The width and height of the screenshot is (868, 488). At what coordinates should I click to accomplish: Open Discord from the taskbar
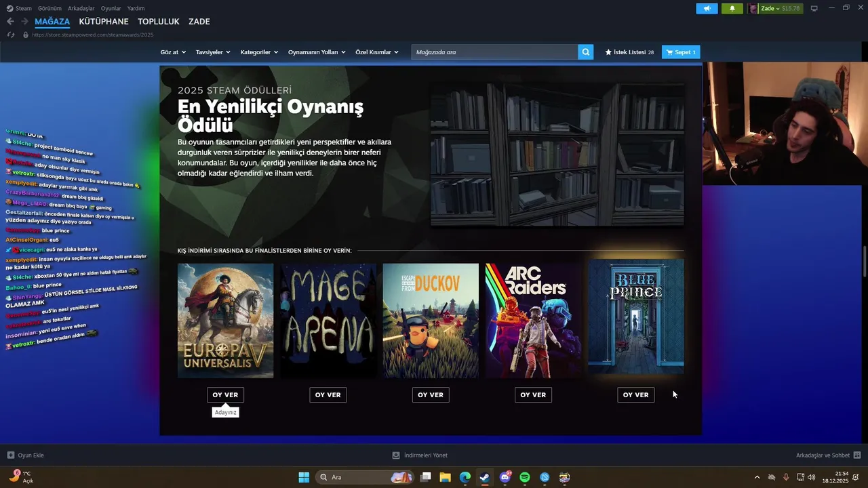(x=505, y=477)
